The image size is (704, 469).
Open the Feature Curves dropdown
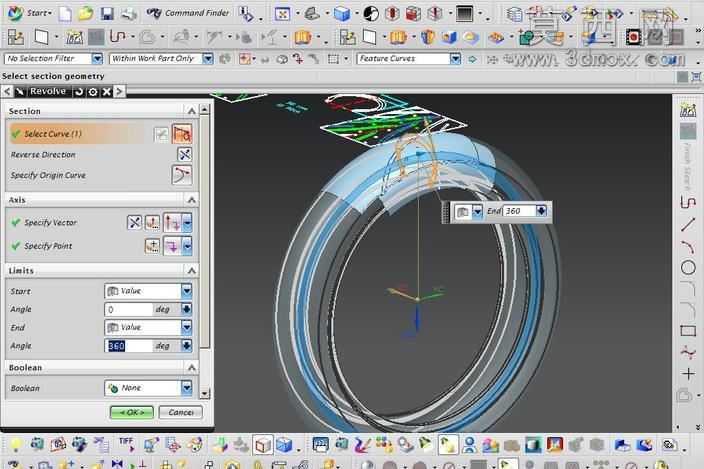coord(455,58)
